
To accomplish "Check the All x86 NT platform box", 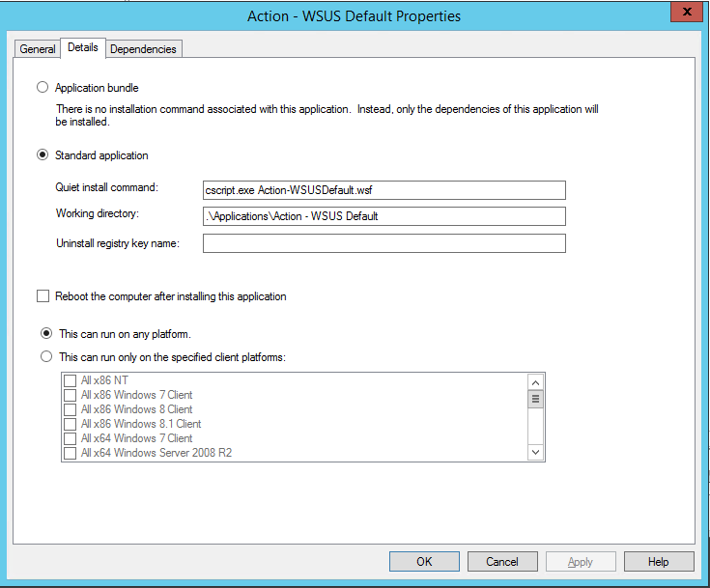I will tap(70, 380).
